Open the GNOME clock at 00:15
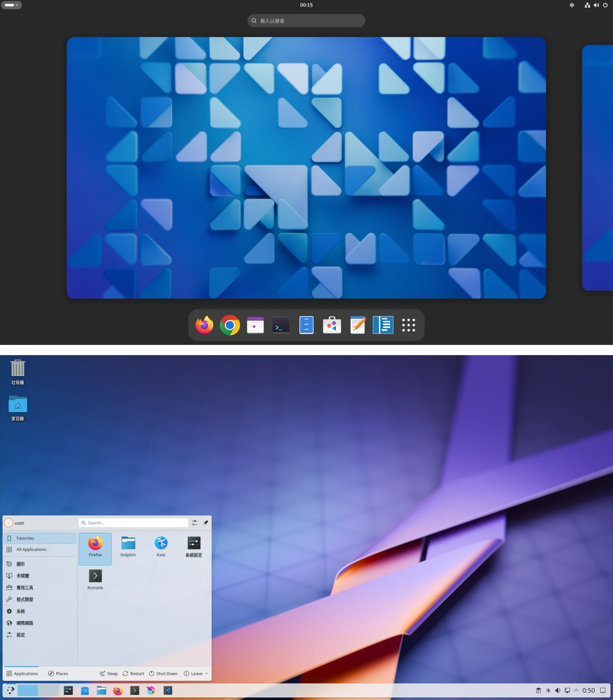613x700 pixels. coord(306,5)
